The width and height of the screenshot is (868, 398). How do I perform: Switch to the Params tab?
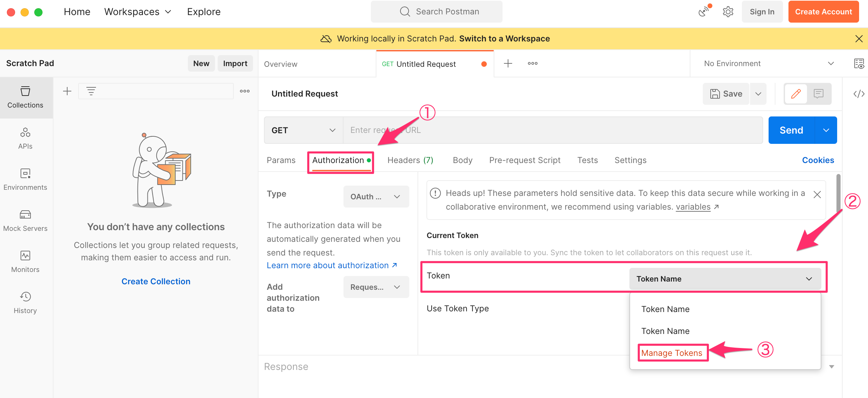tap(281, 160)
